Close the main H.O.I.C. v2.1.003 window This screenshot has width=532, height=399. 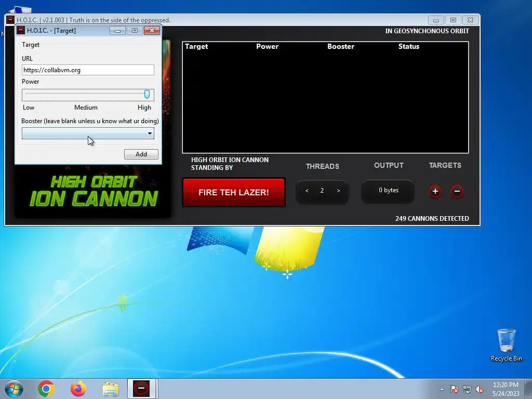click(x=470, y=20)
